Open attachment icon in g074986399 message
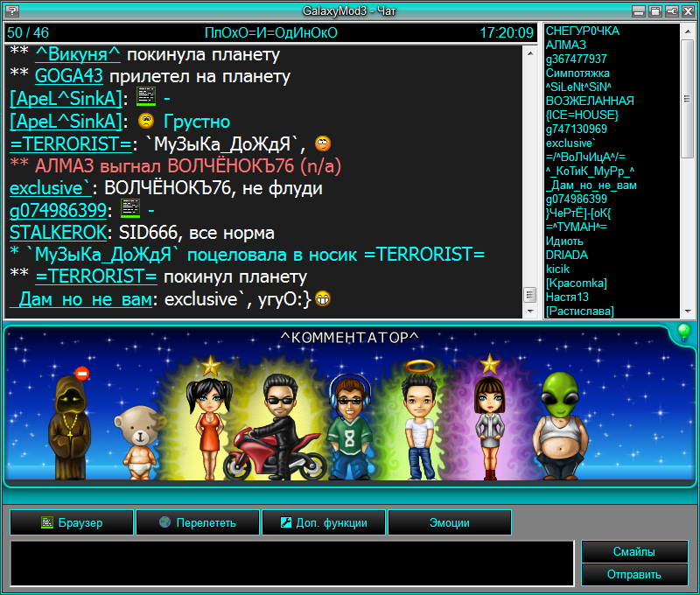Screen dimensions: 700x595 point(130,208)
